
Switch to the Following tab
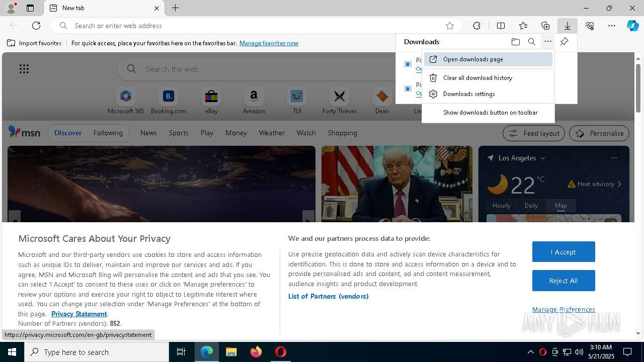(108, 133)
